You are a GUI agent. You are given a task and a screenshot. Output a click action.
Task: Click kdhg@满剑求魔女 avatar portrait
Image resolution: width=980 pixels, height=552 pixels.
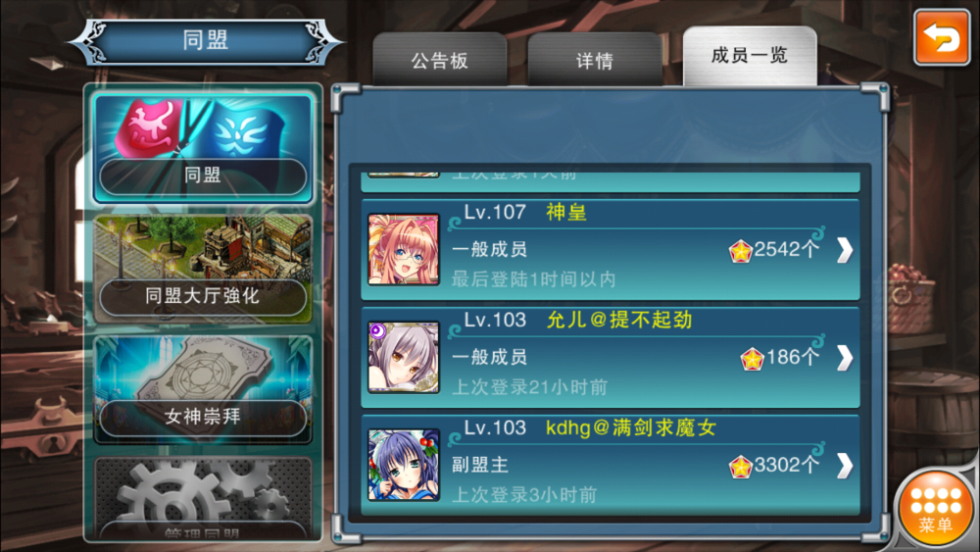[x=404, y=465]
